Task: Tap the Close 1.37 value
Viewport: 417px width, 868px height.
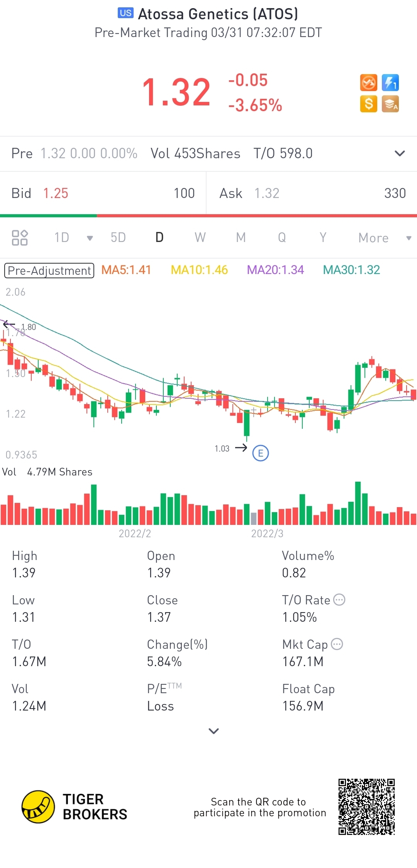Action: pyautogui.click(x=159, y=617)
